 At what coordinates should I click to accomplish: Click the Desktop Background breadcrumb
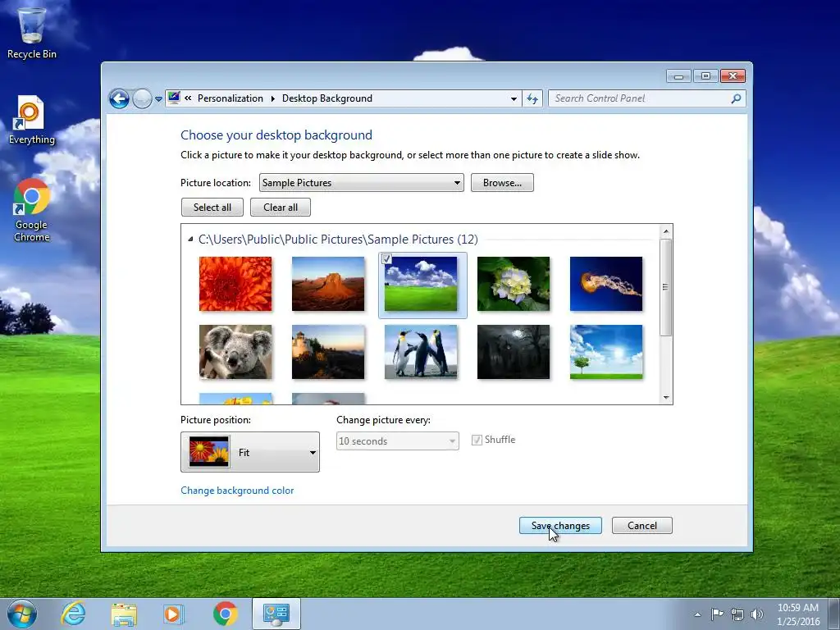pos(326,98)
